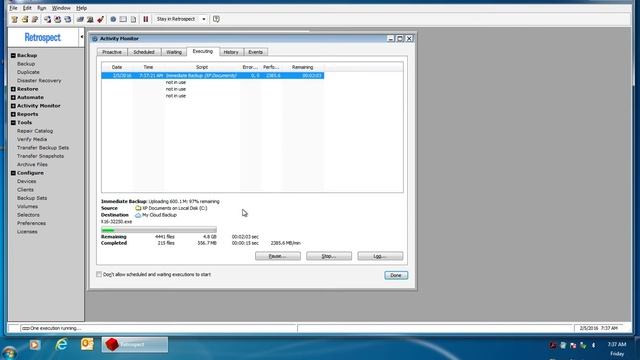
Task: Open the media player taskbar icon
Action: 35,345
